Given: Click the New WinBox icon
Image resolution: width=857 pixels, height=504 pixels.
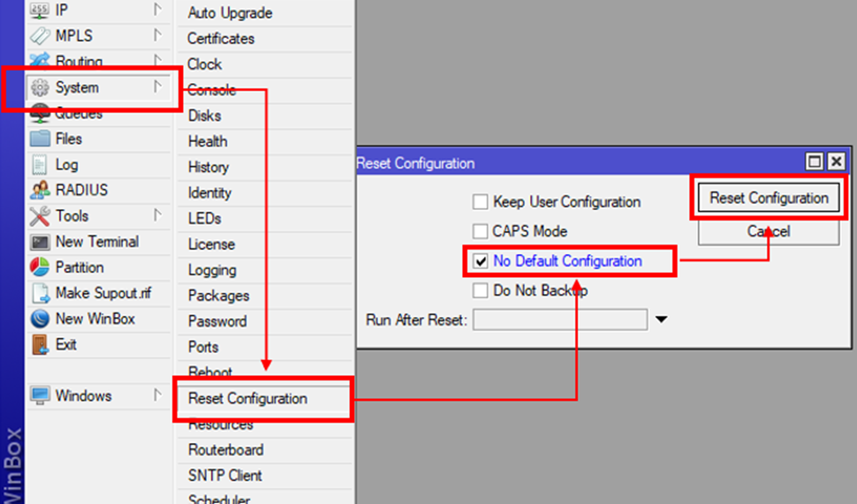Looking at the screenshot, I should (40, 319).
